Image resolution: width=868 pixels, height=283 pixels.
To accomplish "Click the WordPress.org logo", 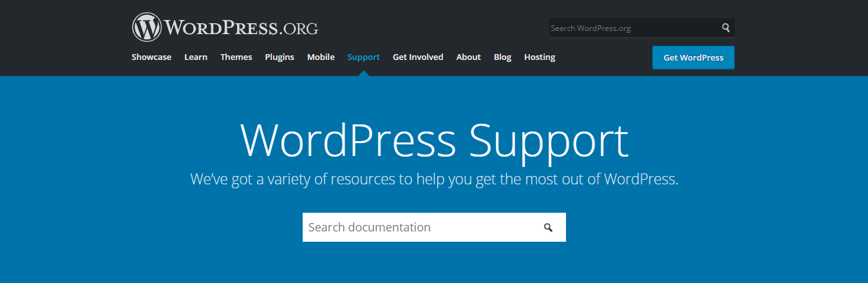I will point(225,28).
